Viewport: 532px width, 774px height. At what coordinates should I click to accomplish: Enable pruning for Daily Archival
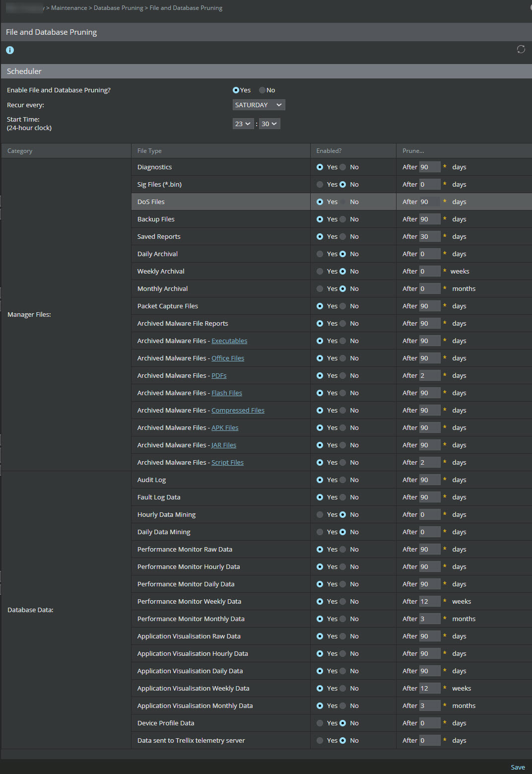pyautogui.click(x=320, y=254)
